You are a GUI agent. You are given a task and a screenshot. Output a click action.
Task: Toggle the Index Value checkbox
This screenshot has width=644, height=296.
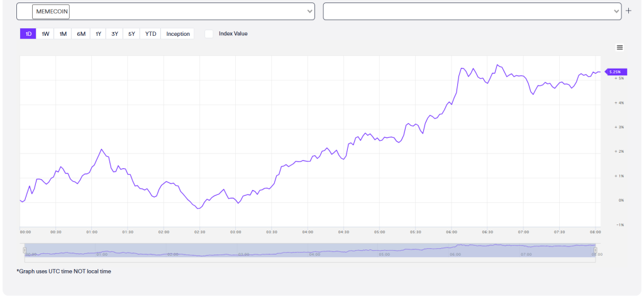(x=209, y=34)
